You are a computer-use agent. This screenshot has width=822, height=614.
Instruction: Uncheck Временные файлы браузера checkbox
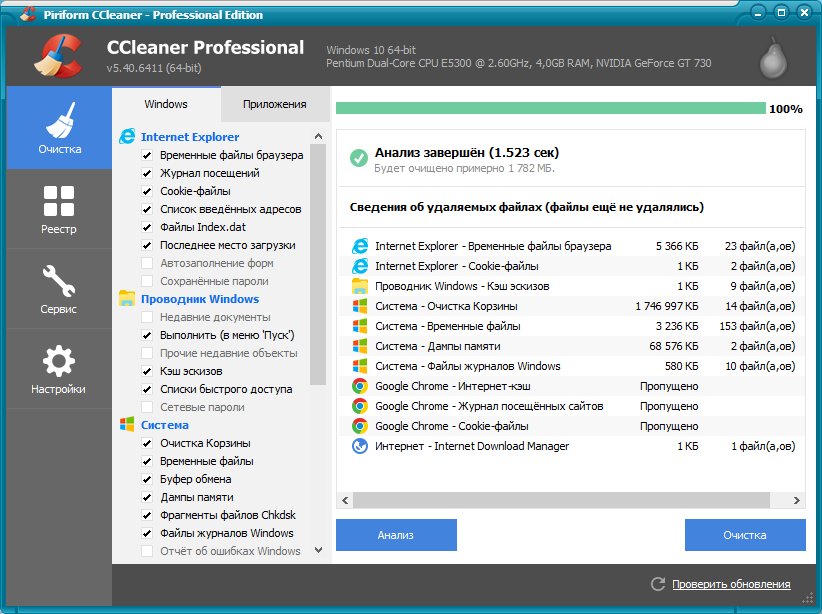(x=147, y=155)
